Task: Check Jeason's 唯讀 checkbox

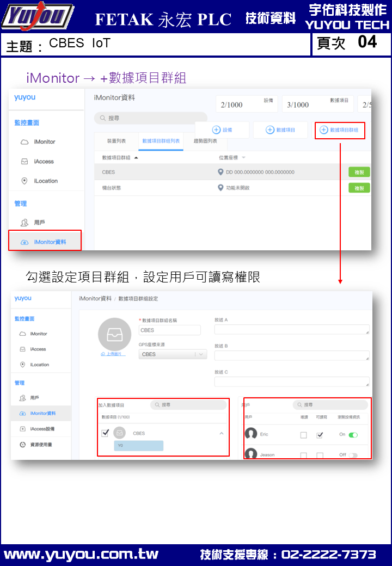Action: 304,456
